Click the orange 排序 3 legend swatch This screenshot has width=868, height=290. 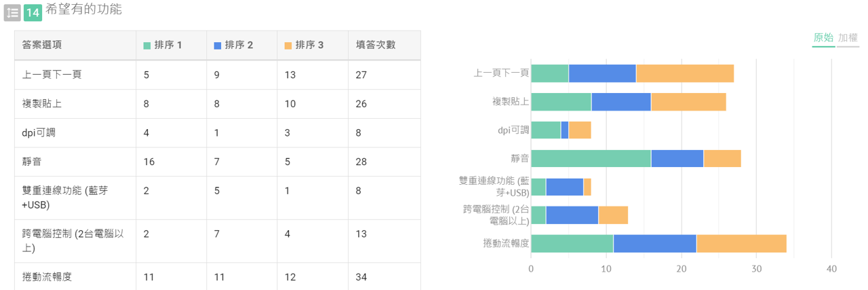tap(288, 46)
